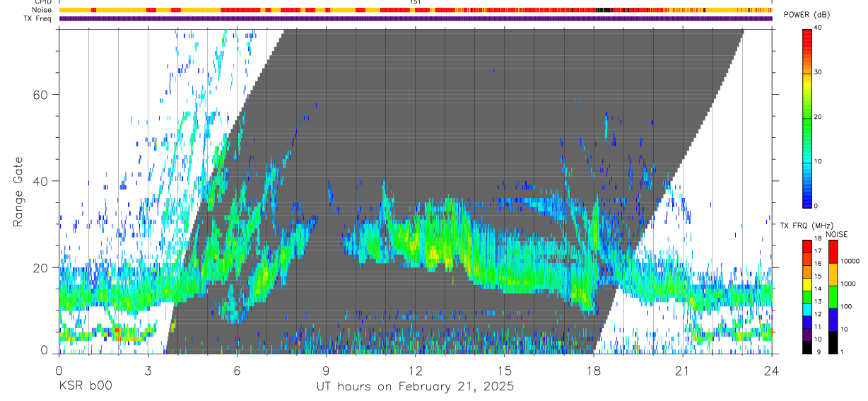Click the power scale '20' dB label
The image size is (868, 401).
click(x=819, y=117)
